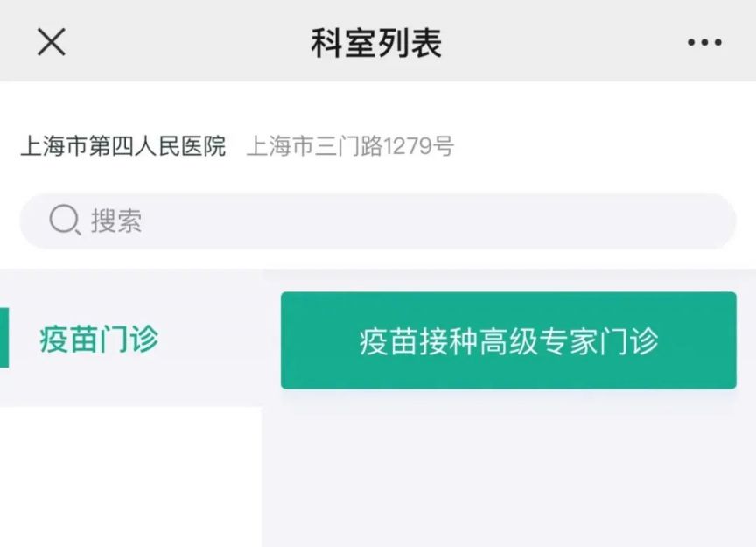The height and width of the screenshot is (547, 756).
Task: Click empty white area below 疫苗门诊 sidebar
Action: pyautogui.click(x=130, y=477)
